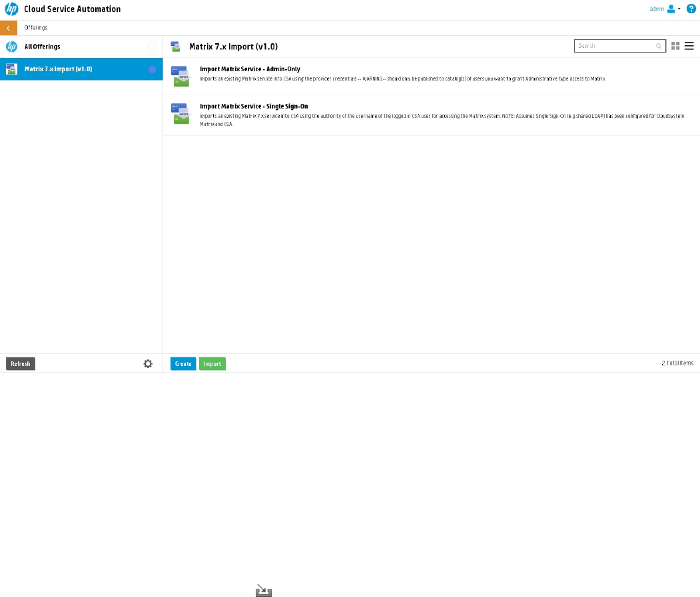Click the Cloud Service Automation title
The image size is (700, 597).
(x=73, y=9)
